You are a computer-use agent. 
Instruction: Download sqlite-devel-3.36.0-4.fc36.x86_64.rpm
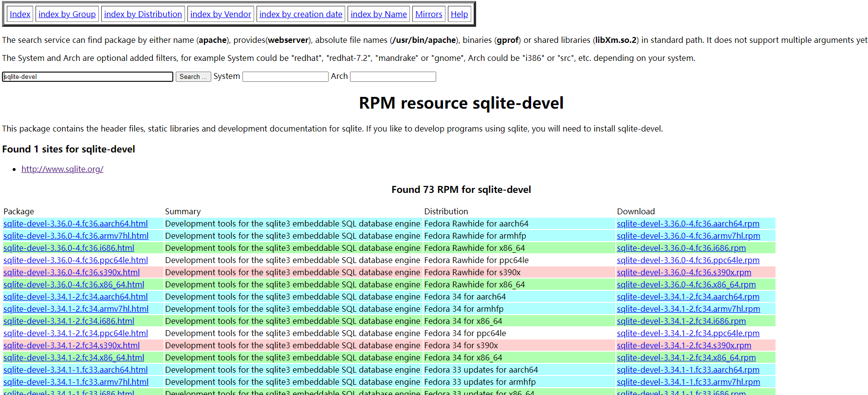[686, 284]
